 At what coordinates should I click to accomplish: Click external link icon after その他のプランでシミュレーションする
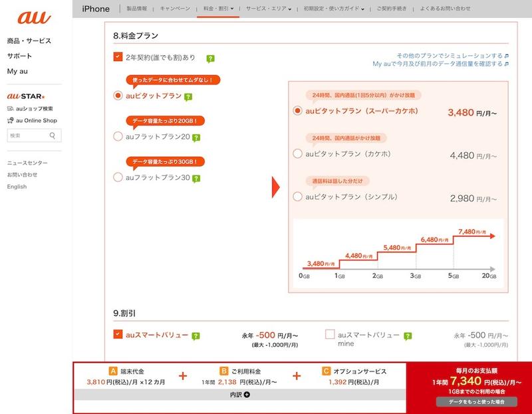point(507,56)
